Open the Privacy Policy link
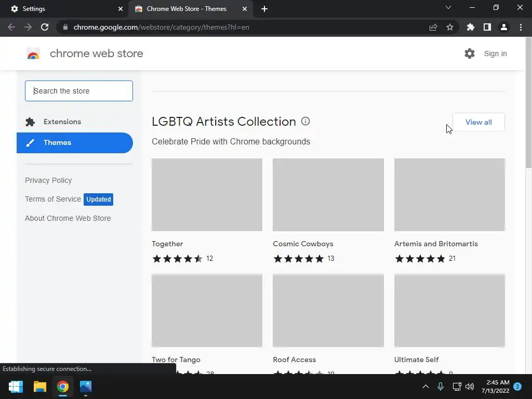 tap(48, 180)
